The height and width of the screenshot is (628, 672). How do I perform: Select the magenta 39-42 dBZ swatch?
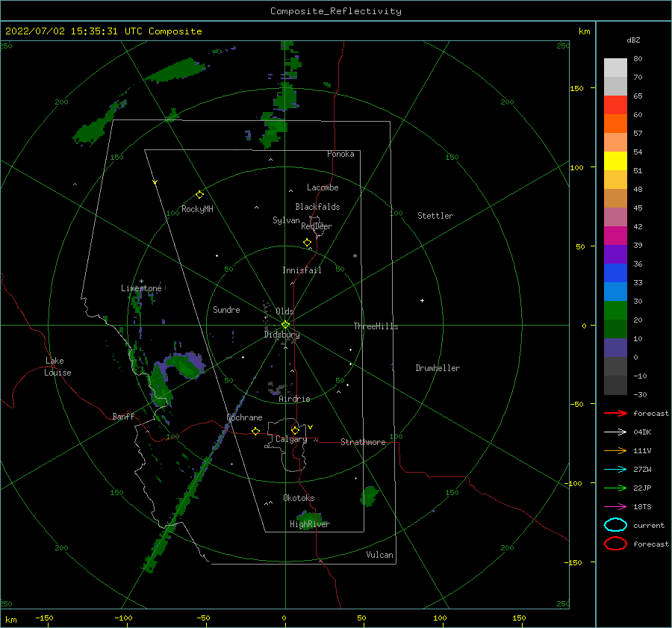click(x=615, y=235)
